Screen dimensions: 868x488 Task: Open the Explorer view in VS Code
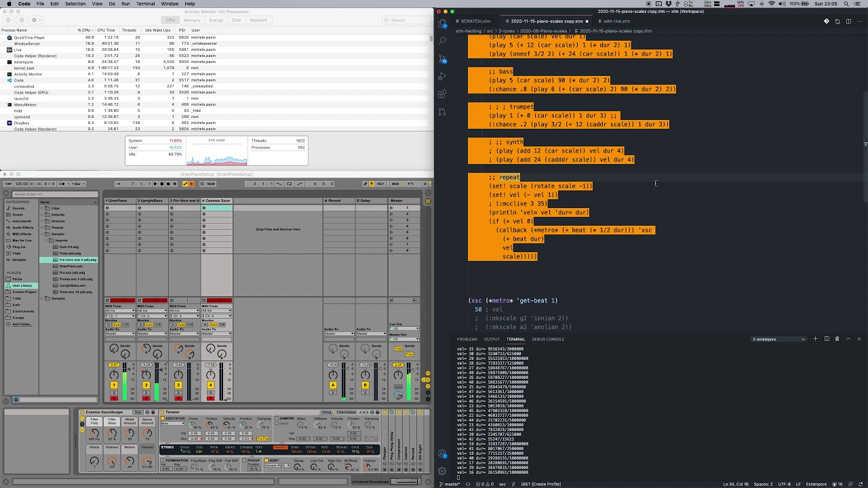(x=442, y=24)
